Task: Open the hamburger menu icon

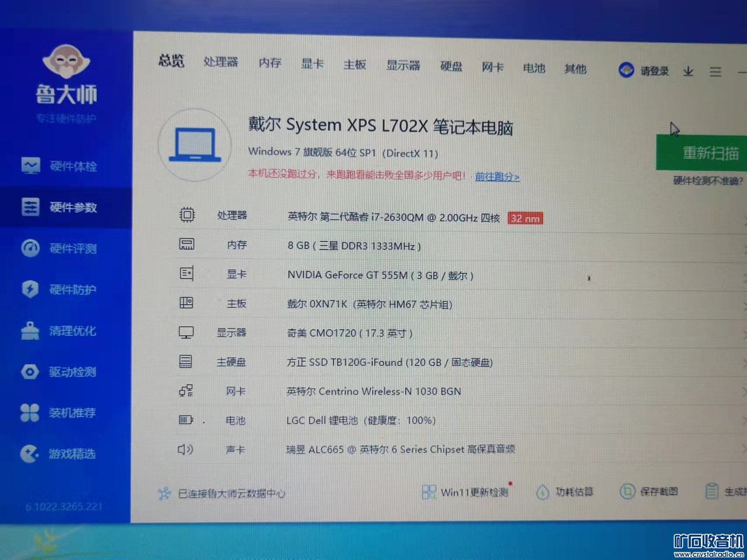Action: point(715,72)
